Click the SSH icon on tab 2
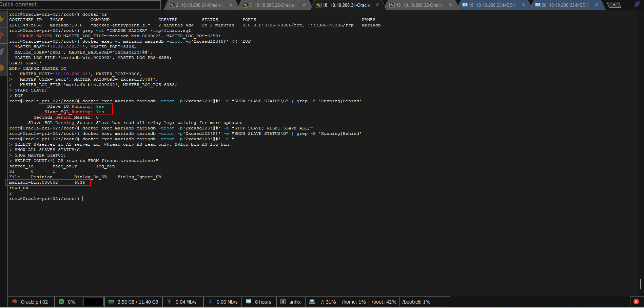644x308 pixels. click(x=172, y=5)
